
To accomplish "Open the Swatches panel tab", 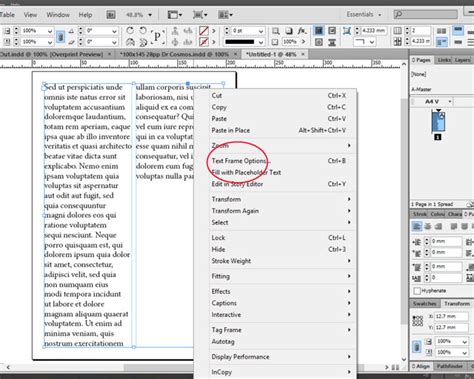I will tap(425, 304).
